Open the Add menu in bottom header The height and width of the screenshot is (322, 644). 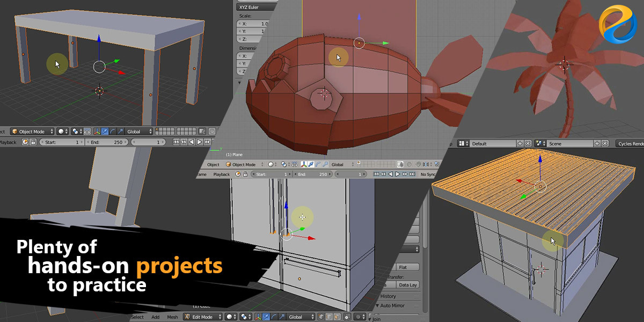[x=155, y=317]
